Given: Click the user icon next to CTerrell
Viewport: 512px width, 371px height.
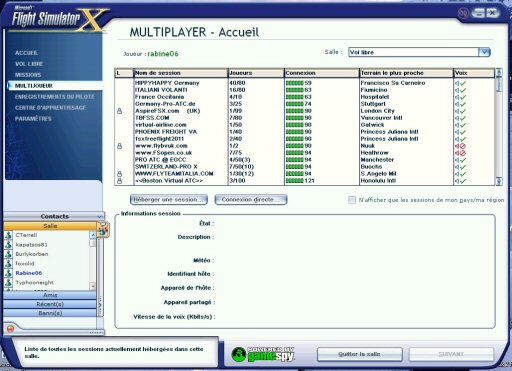Looking at the screenshot, I should point(8,235).
